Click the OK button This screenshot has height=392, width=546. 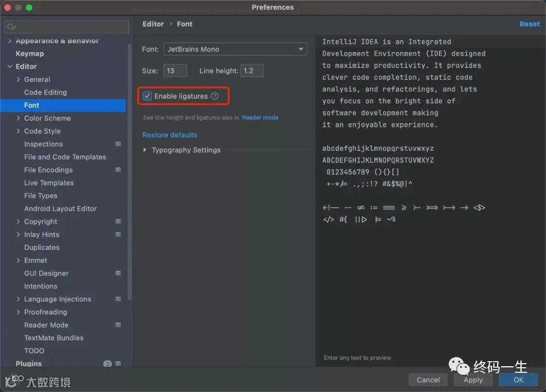click(518, 380)
